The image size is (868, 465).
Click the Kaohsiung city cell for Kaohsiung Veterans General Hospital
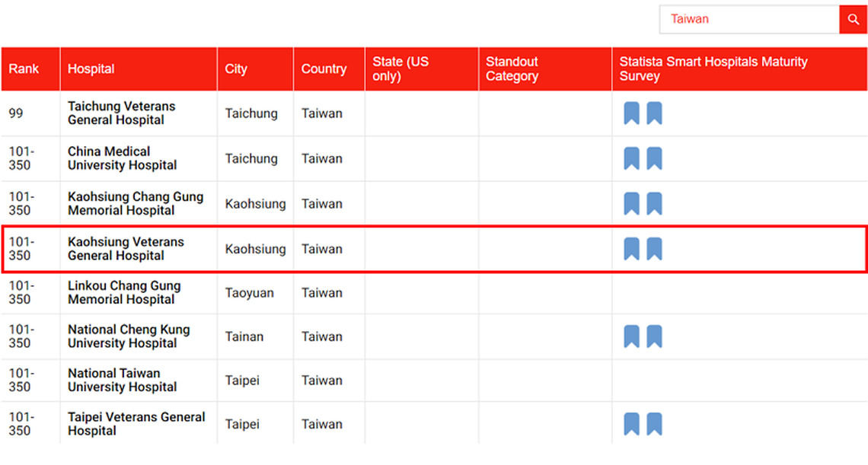click(255, 249)
